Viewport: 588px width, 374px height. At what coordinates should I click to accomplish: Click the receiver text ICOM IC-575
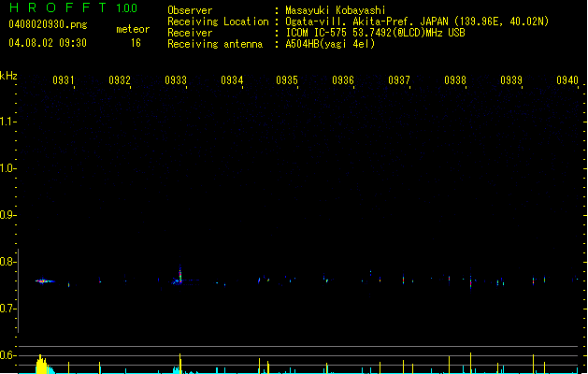point(316,33)
